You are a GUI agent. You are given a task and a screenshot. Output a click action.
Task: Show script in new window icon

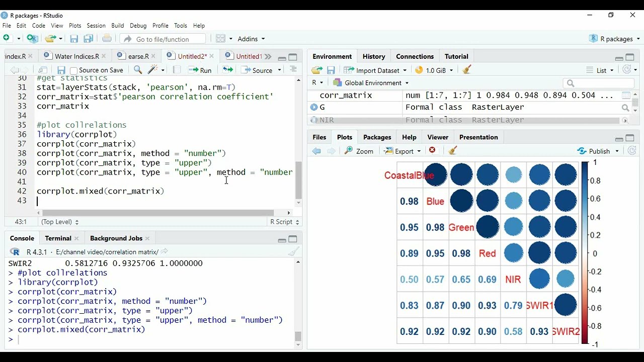pos(43,70)
